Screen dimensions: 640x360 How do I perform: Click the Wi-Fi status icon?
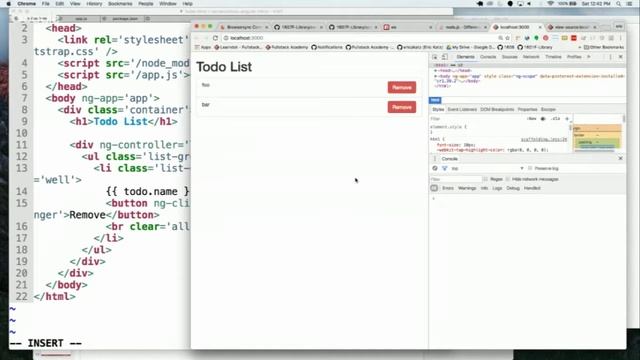pyautogui.click(x=550, y=4)
